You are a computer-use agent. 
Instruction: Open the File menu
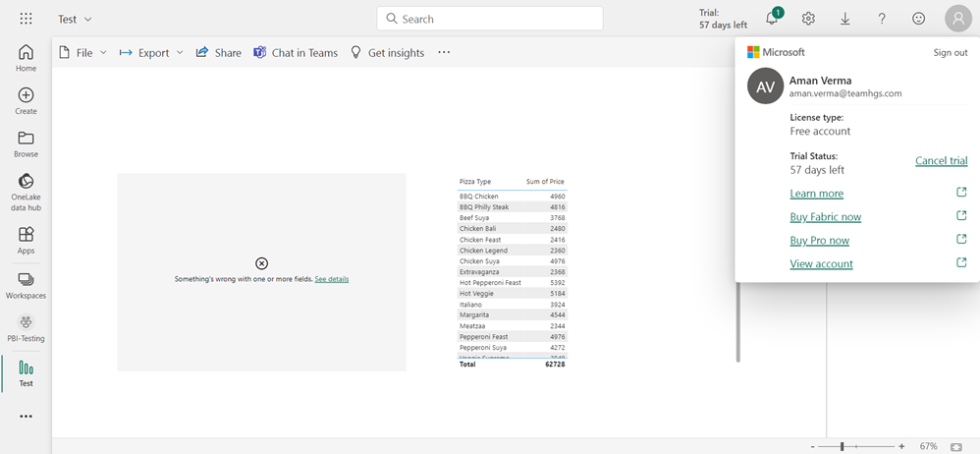click(x=82, y=52)
